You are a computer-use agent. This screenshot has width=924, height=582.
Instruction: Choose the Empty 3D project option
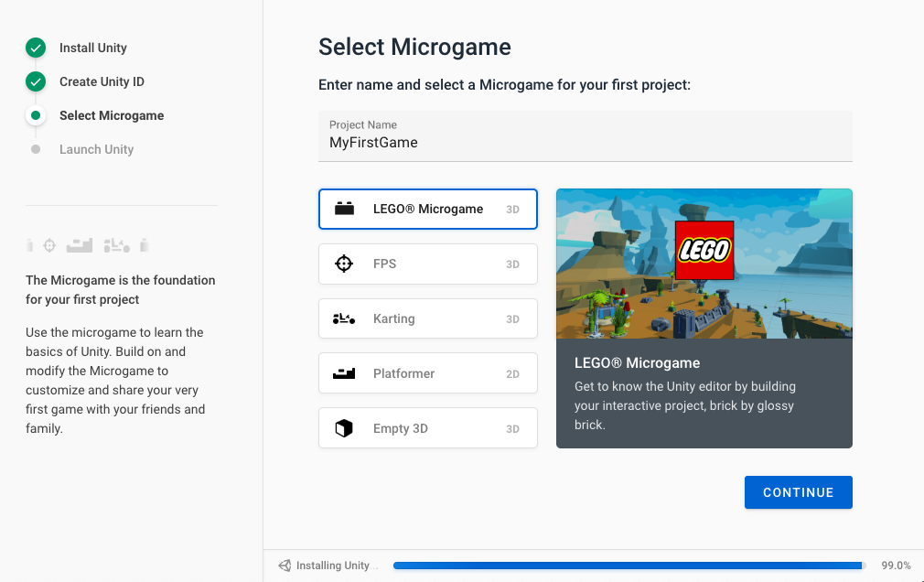tap(427, 428)
